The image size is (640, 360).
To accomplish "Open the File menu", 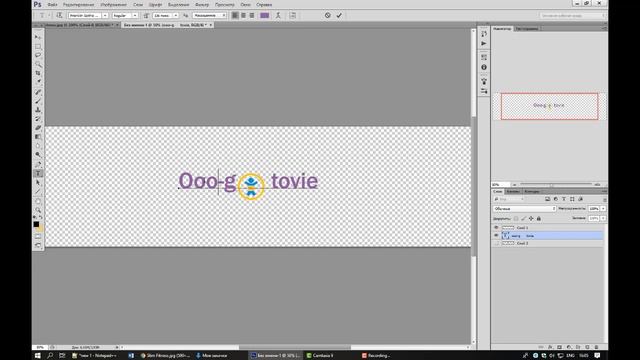I will (x=52, y=4).
